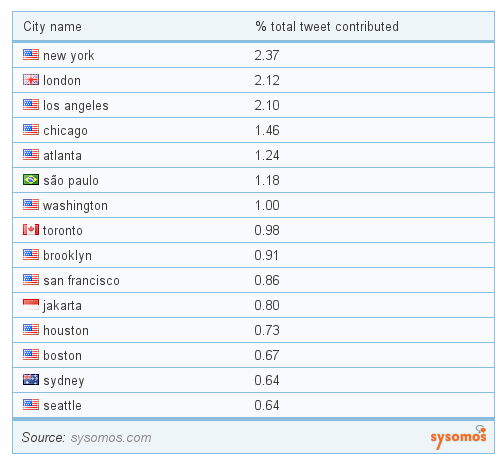Select the US flag beside chicago
Screen dimensions: 504x463
pyautogui.click(x=31, y=129)
